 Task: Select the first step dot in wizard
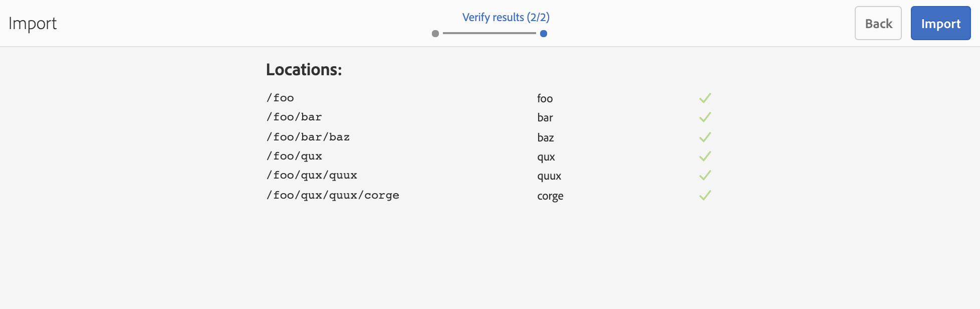pyautogui.click(x=435, y=34)
